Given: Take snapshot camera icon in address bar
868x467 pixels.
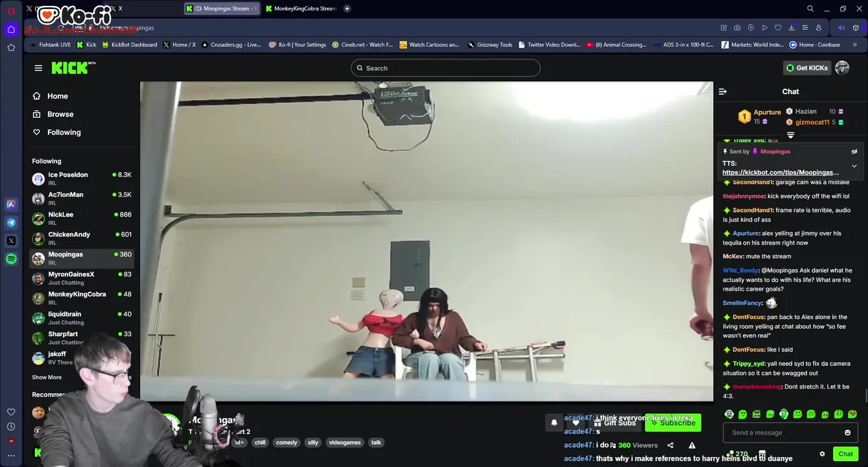Looking at the screenshot, I should pos(737,28).
